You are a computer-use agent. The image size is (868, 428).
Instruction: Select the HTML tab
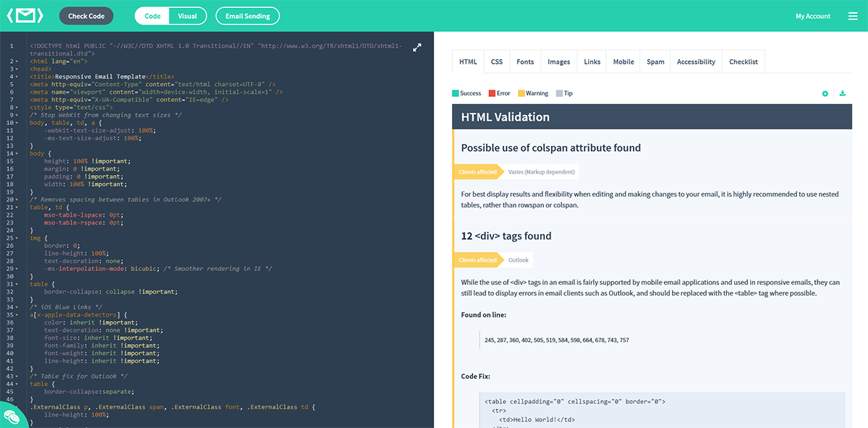pos(468,61)
